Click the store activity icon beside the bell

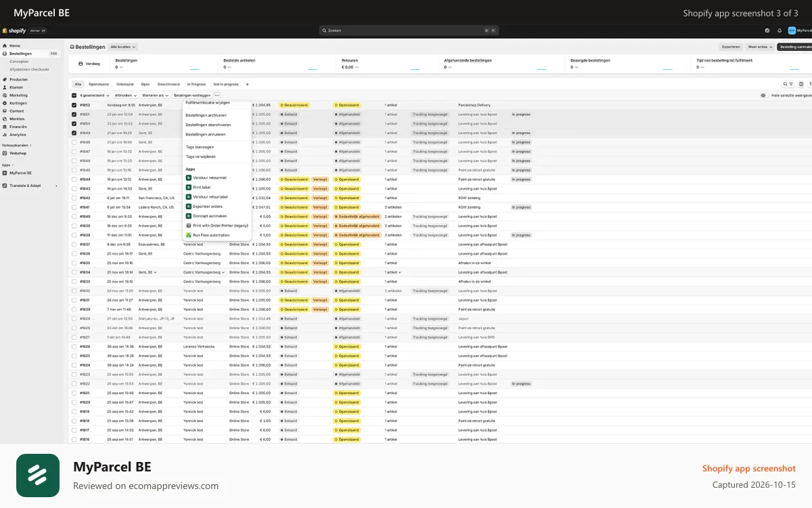tap(767, 30)
